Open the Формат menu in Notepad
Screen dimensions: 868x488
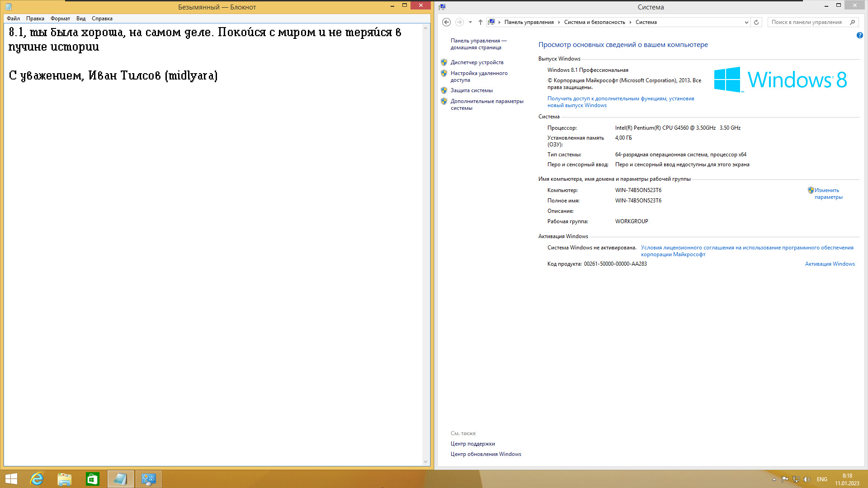[x=60, y=19]
